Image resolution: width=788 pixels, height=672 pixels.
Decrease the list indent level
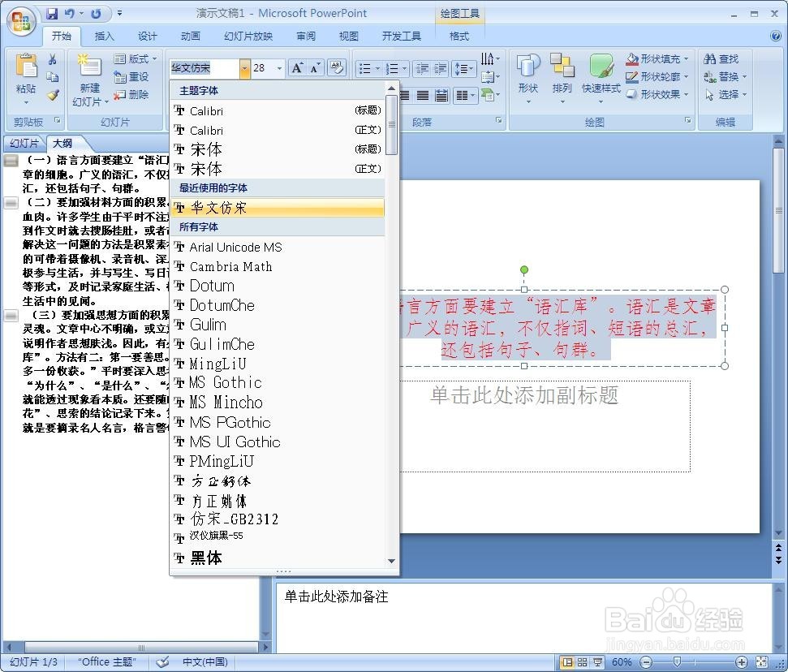click(422, 68)
